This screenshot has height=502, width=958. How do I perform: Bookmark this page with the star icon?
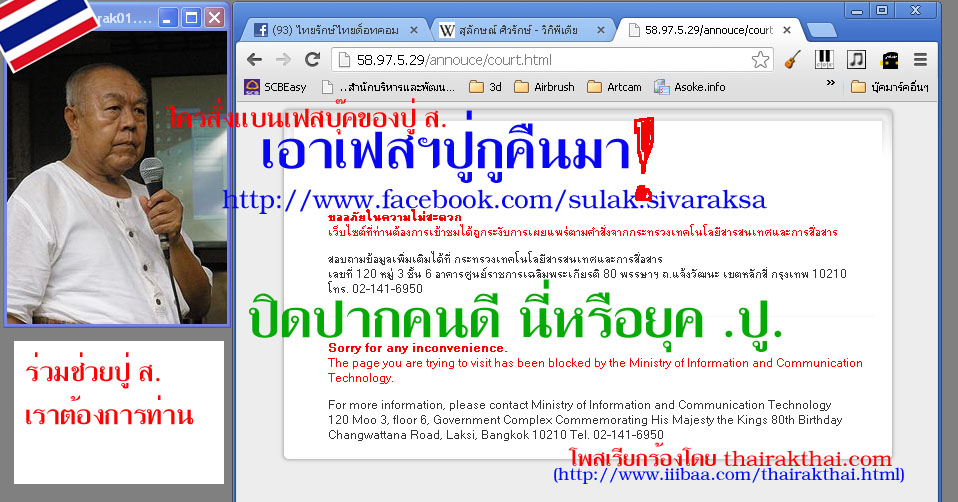click(760, 60)
